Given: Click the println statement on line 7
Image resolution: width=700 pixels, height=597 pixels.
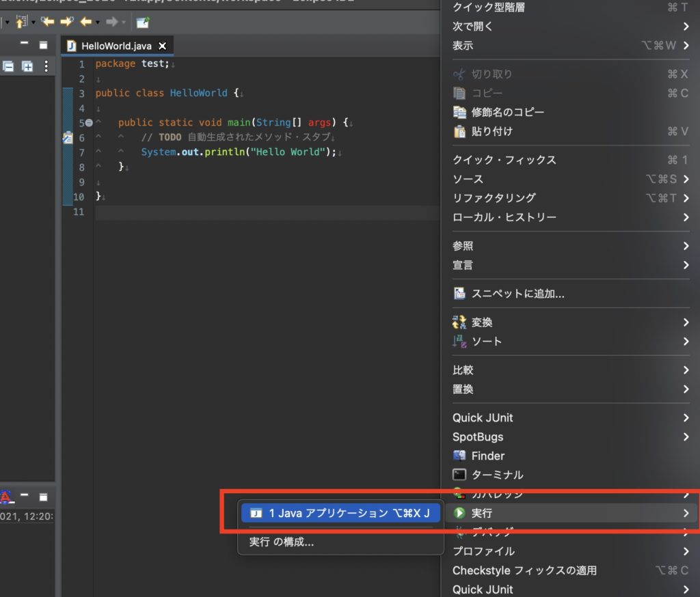Looking at the screenshot, I should pyautogui.click(x=239, y=152).
